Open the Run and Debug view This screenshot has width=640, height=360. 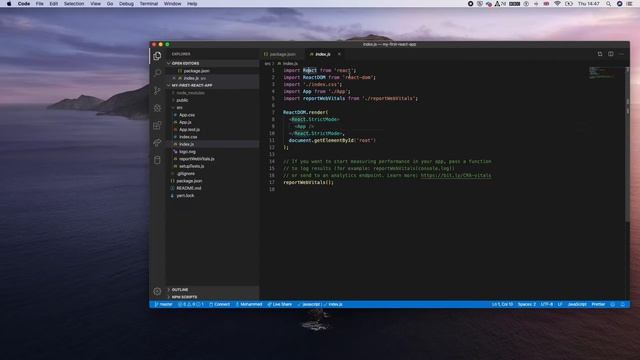157,108
